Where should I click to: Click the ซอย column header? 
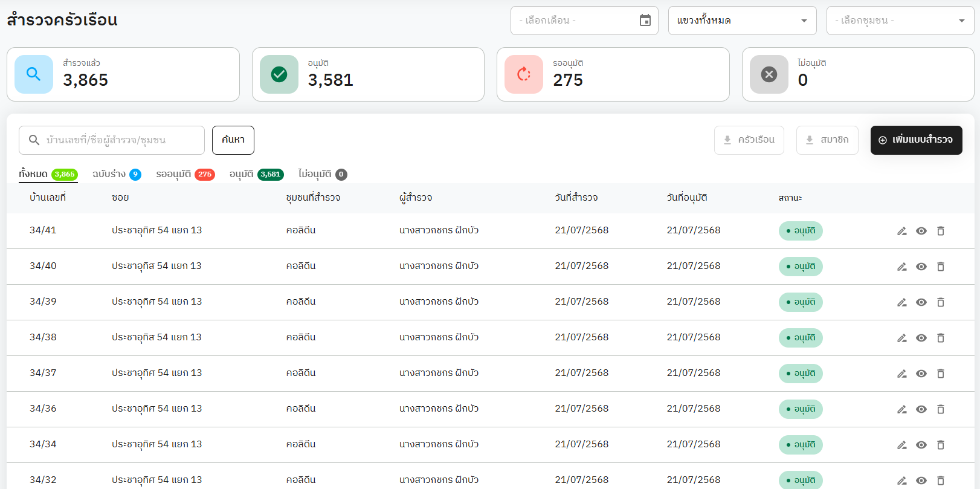point(120,198)
